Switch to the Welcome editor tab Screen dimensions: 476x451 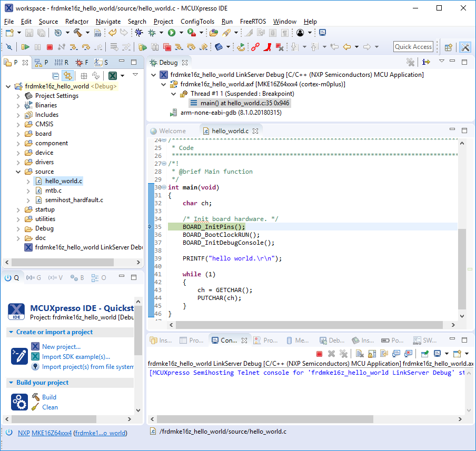(x=172, y=131)
